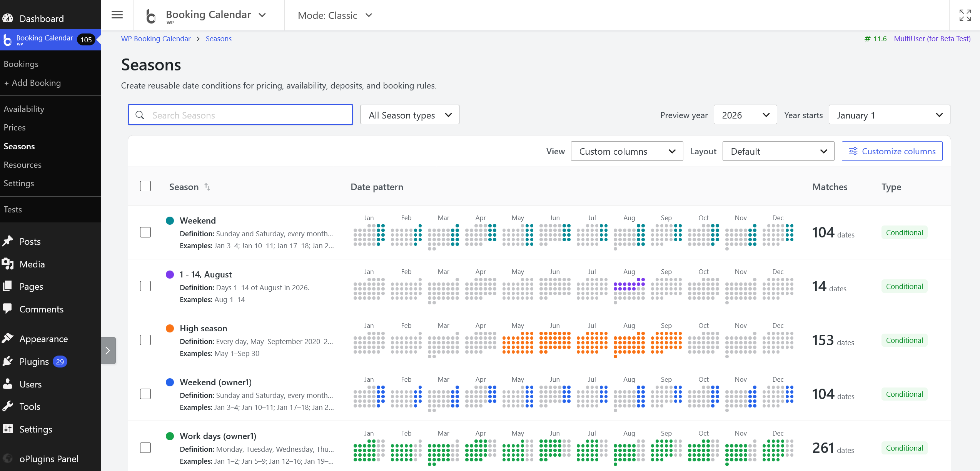Image resolution: width=980 pixels, height=471 pixels.
Task: Open the Seasons sidebar menu item
Action: click(19, 146)
